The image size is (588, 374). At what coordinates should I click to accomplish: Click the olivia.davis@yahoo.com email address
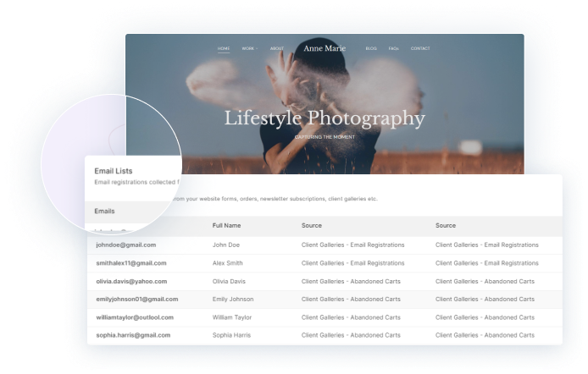[131, 281]
